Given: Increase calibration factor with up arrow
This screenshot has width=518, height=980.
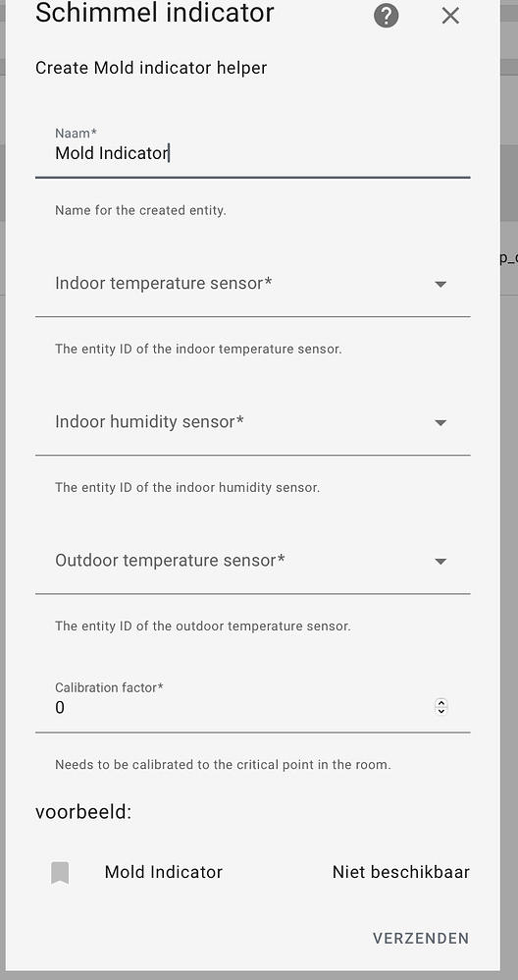Looking at the screenshot, I should pos(441,703).
